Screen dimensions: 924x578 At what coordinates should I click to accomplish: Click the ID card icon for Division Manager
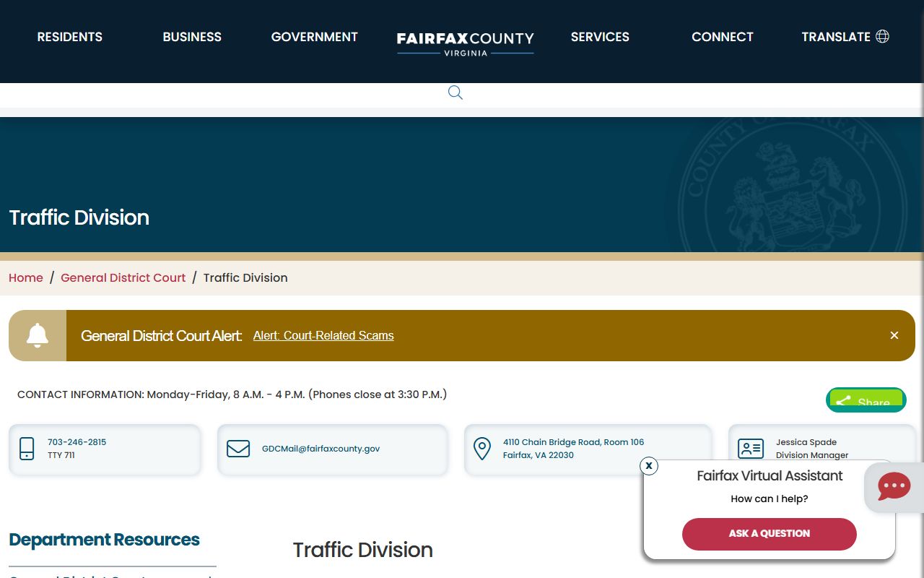coord(751,449)
